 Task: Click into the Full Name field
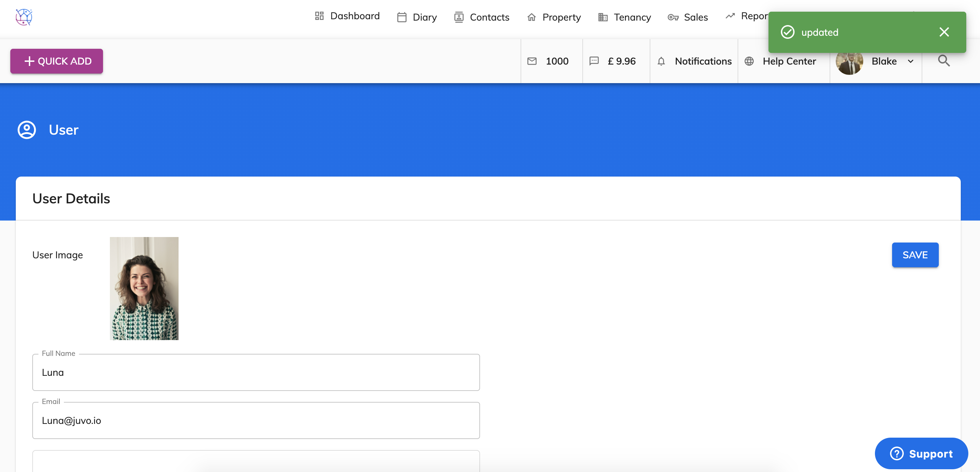(x=256, y=372)
